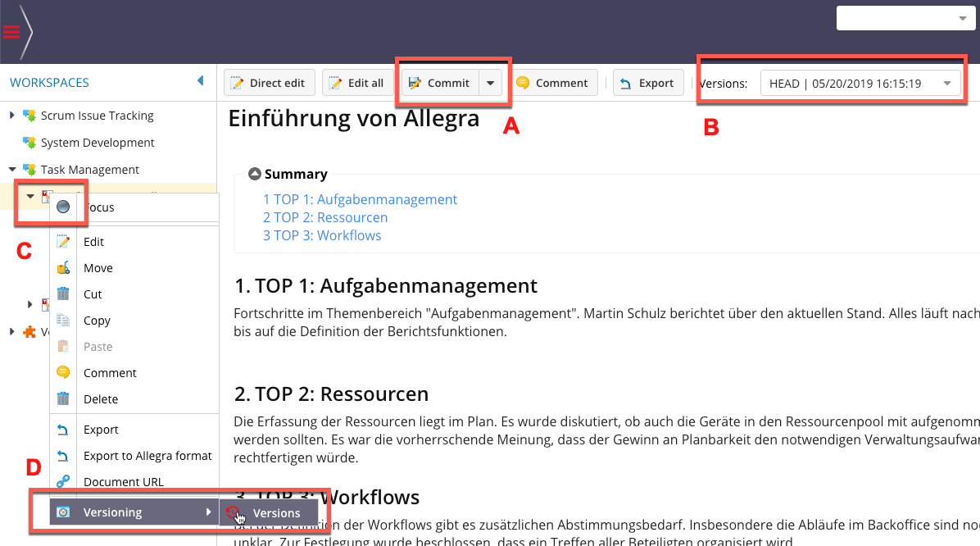
Task: Collapse the Summary section
Action: point(255,174)
